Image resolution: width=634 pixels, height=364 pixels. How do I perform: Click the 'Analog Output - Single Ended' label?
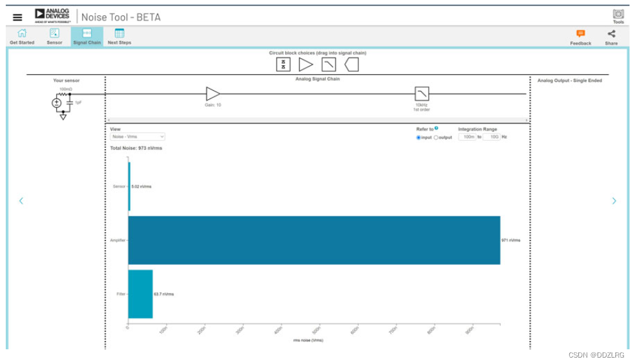[569, 81]
